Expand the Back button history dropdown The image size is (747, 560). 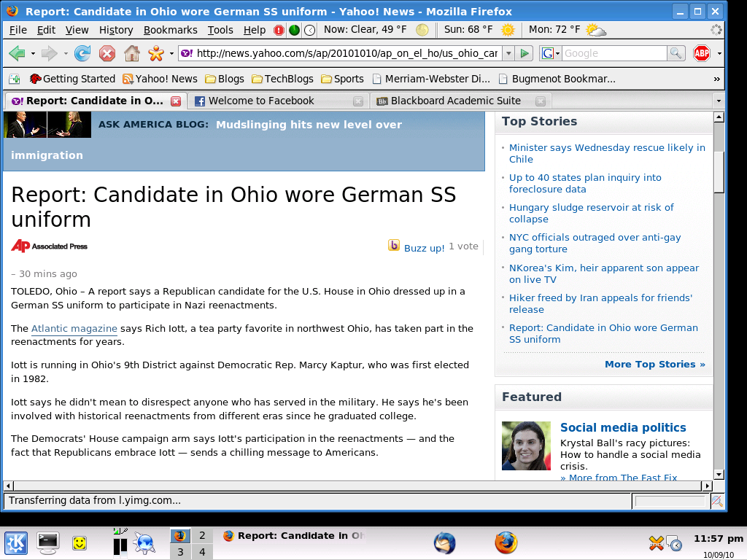(33, 54)
